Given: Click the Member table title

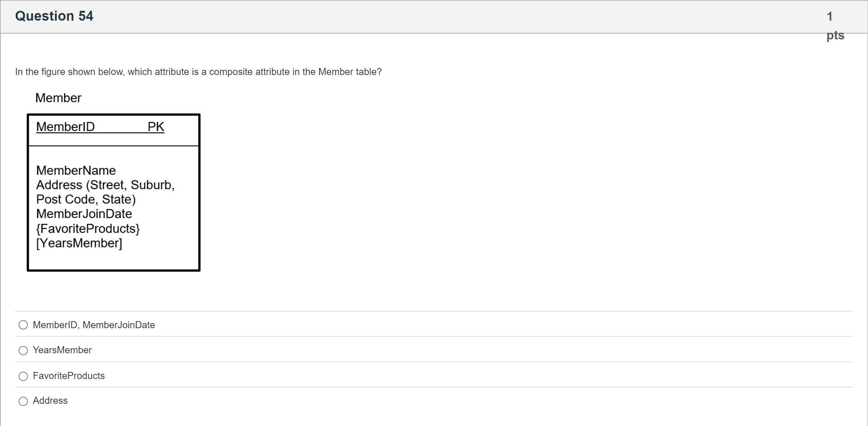Looking at the screenshot, I should (58, 98).
